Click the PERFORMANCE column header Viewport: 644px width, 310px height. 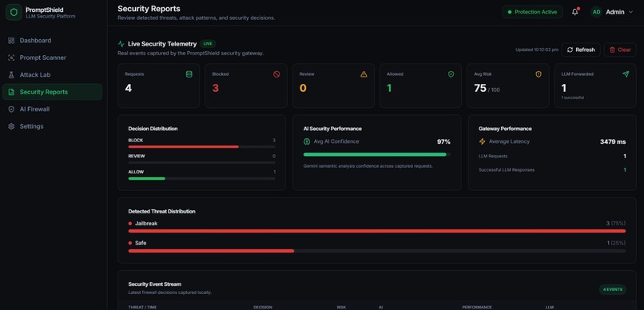477,307
